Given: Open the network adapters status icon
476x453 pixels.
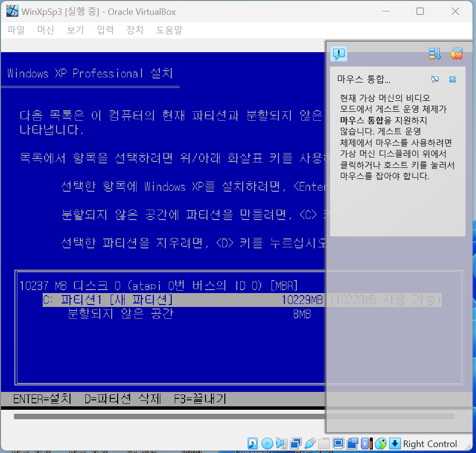Looking at the screenshot, I should click(296, 444).
